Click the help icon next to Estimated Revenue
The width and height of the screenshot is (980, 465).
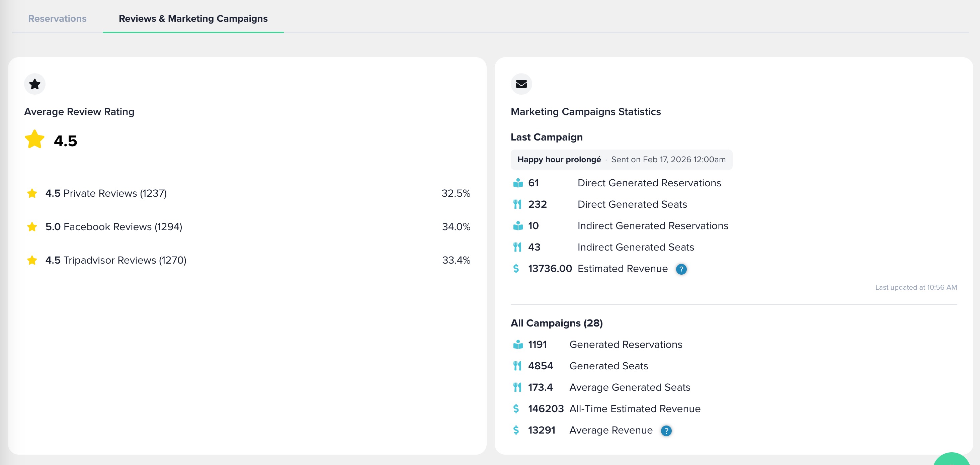pyautogui.click(x=681, y=269)
